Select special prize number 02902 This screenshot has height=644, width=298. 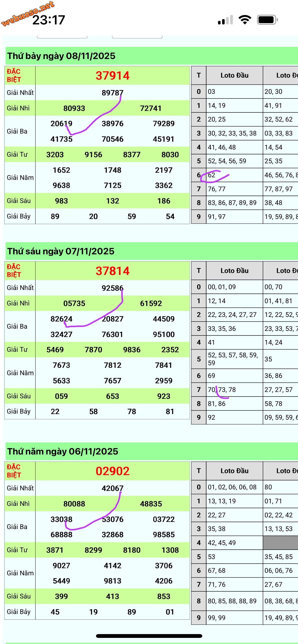point(113,471)
